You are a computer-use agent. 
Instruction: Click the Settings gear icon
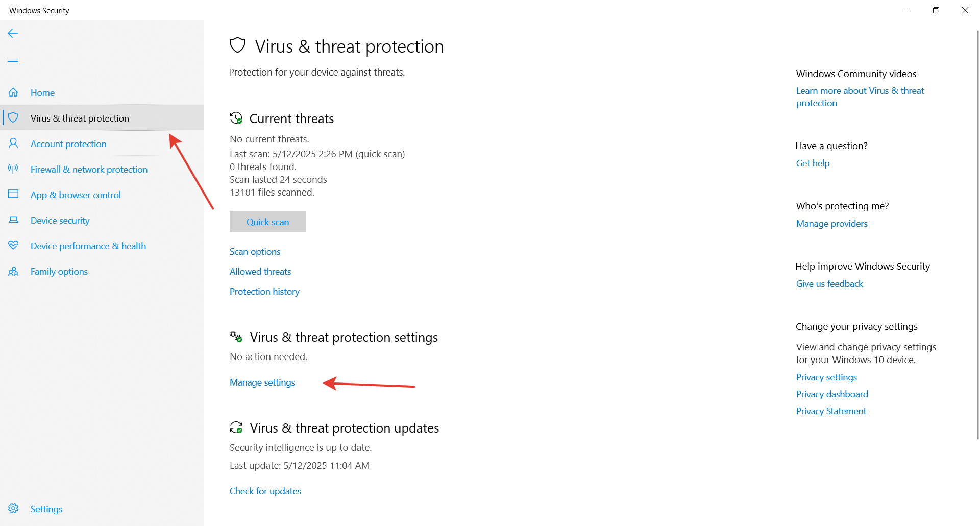point(13,509)
